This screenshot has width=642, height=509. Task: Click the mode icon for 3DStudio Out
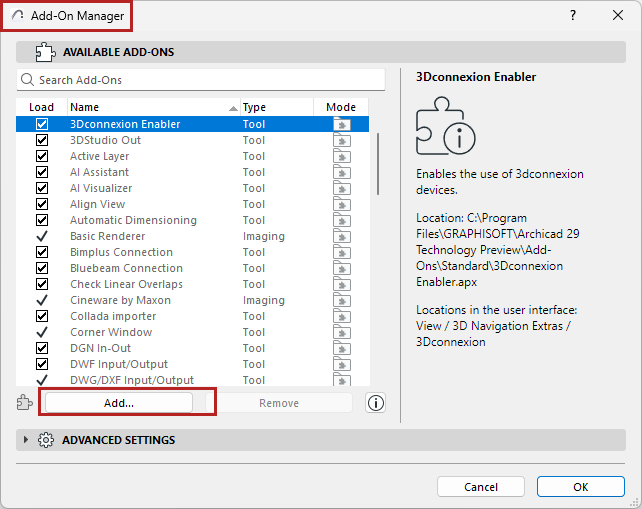(342, 140)
